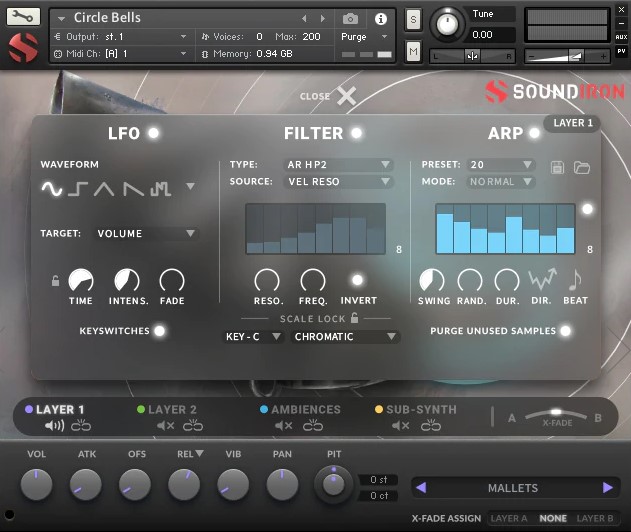Screen dimensions: 631x532
Task: Open the ARP MODE Normal dropdown
Action: [501, 181]
